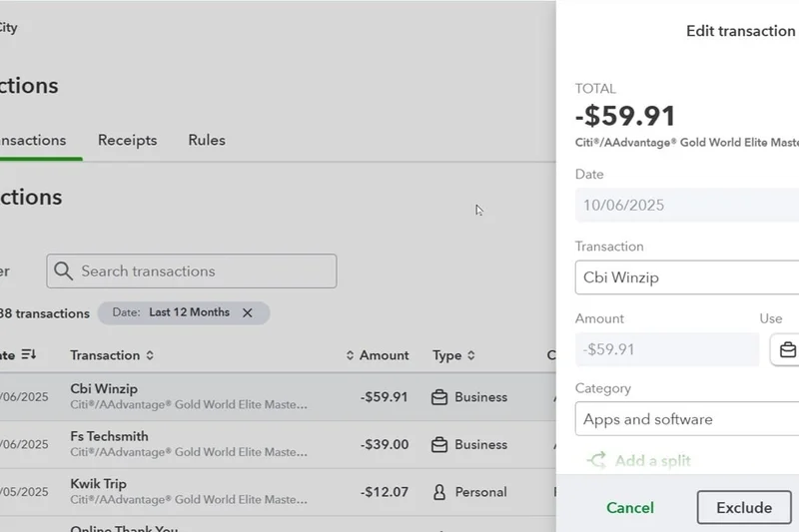Image resolution: width=799 pixels, height=532 pixels.
Task: Click Business type in Fs Techsmith row
Action: click(x=481, y=444)
